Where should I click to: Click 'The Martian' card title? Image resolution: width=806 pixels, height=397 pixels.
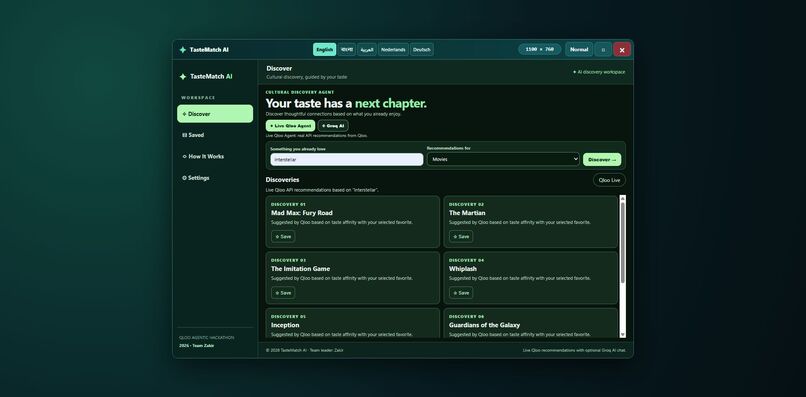click(x=467, y=213)
